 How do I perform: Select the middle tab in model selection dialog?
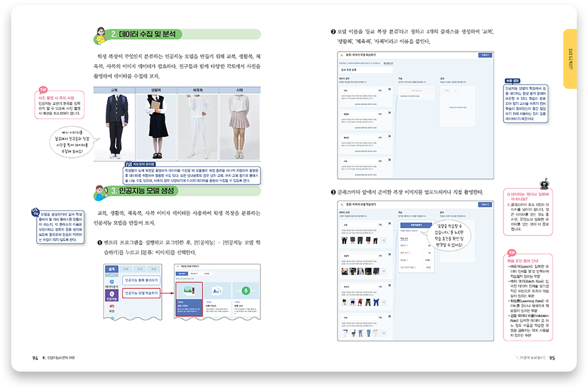pos(194,273)
